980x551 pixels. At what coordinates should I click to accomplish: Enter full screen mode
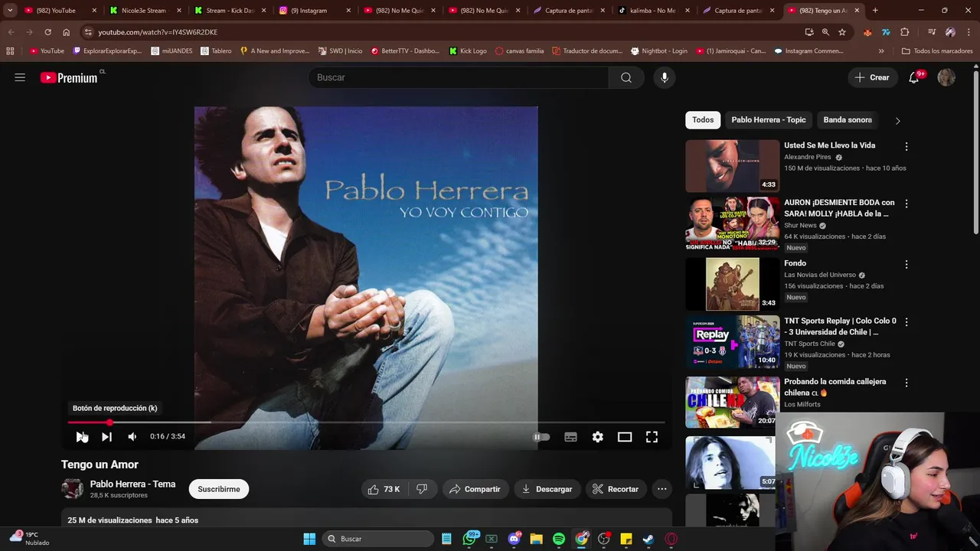[652, 437]
